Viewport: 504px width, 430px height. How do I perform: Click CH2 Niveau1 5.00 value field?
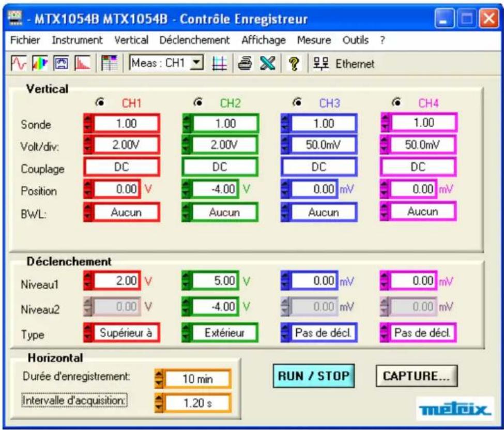[x=216, y=281]
